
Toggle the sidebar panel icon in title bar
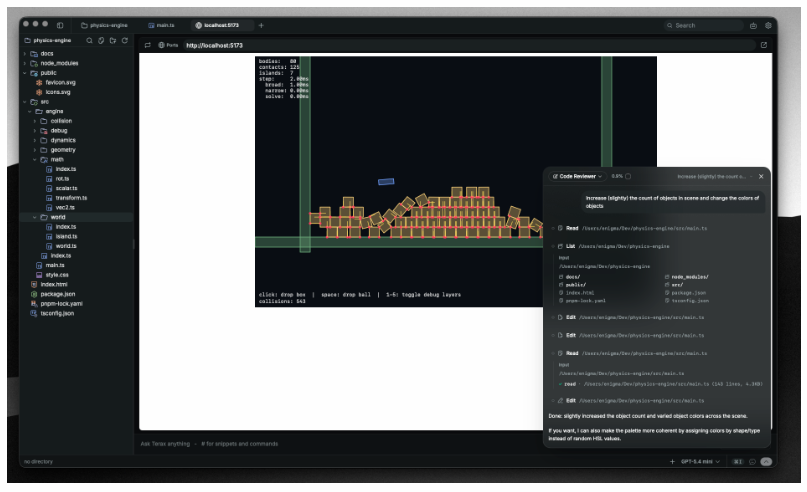tap(60, 25)
